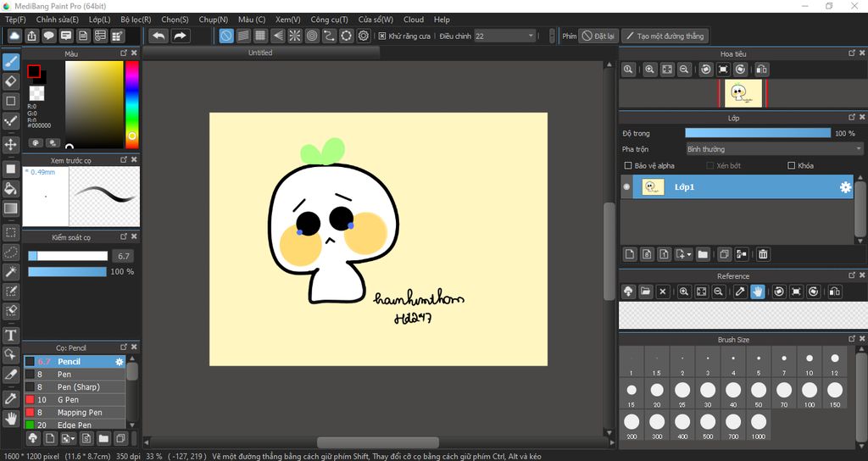This screenshot has height=461, width=868.
Task: Open the Công cụ(T) menu
Action: click(x=329, y=19)
